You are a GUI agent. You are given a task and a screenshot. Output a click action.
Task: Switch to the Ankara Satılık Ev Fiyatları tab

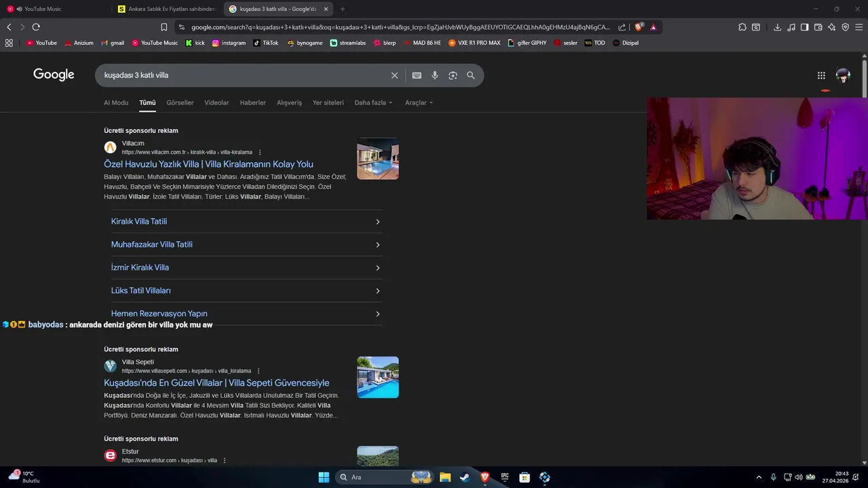pyautogui.click(x=167, y=9)
